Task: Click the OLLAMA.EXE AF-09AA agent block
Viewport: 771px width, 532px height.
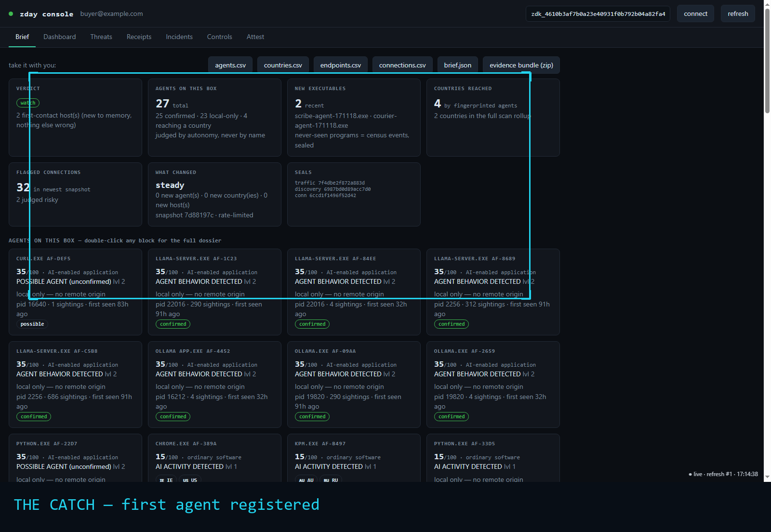Action: click(x=354, y=385)
